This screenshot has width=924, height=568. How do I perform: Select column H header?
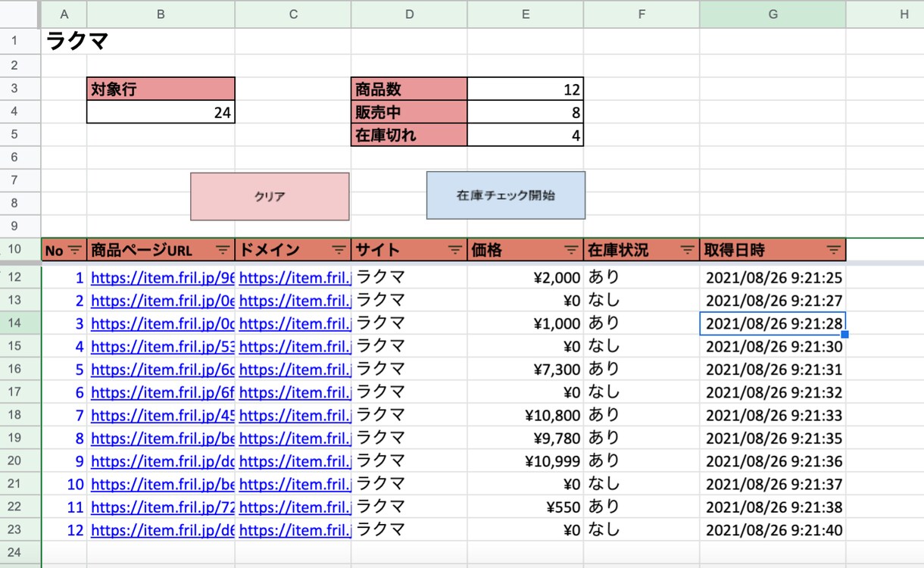885,14
